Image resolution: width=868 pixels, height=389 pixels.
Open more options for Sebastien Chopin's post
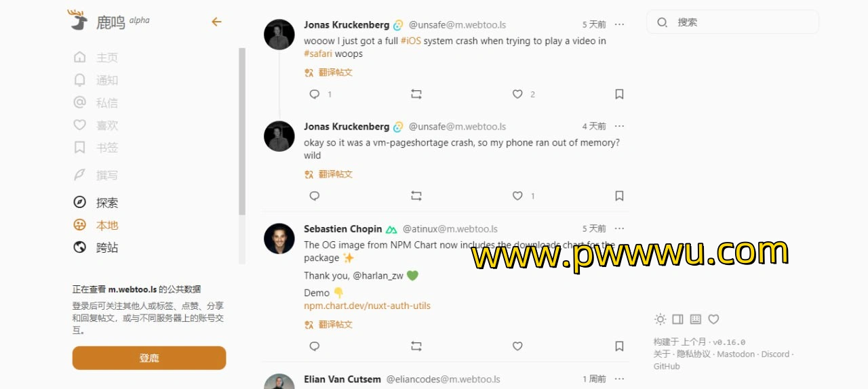[619, 228]
